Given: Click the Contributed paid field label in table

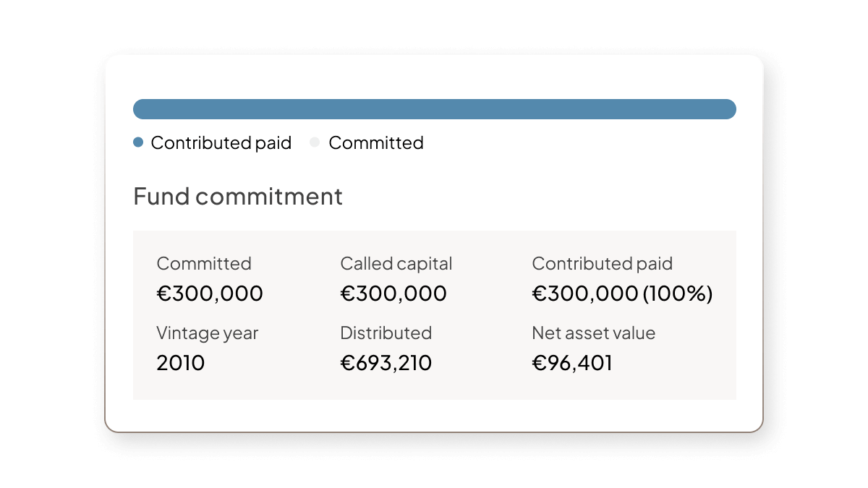Looking at the screenshot, I should coord(602,264).
